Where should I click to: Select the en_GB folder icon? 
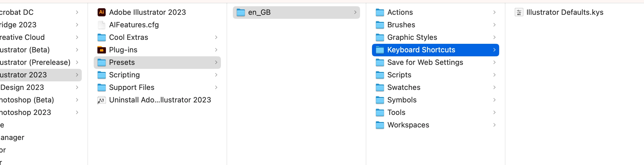click(x=241, y=12)
